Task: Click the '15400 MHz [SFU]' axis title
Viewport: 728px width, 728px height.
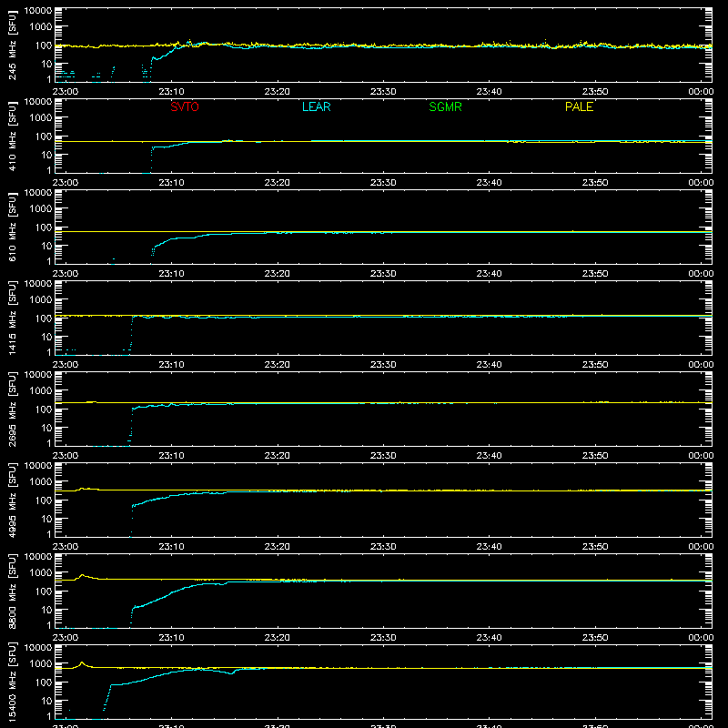Action: (13, 682)
